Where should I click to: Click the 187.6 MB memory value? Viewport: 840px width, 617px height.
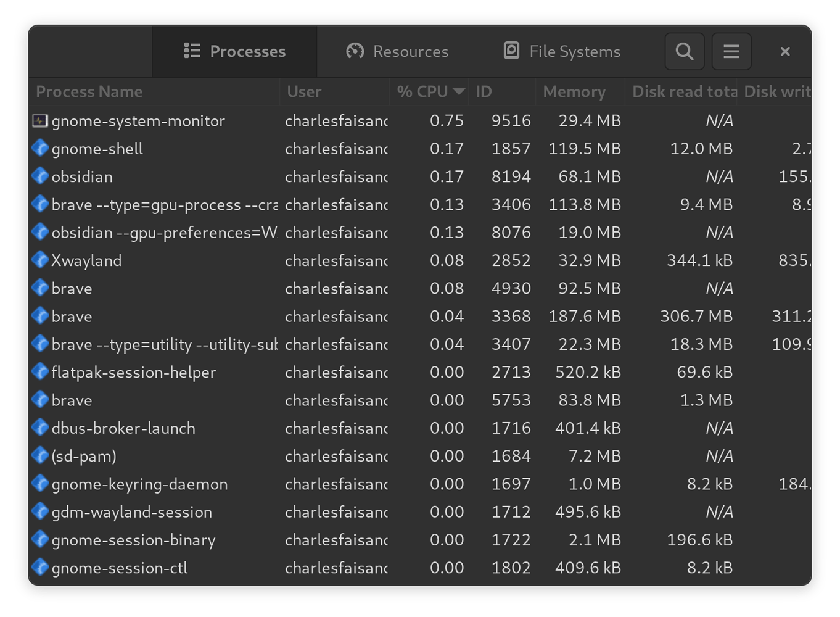coord(585,317)
